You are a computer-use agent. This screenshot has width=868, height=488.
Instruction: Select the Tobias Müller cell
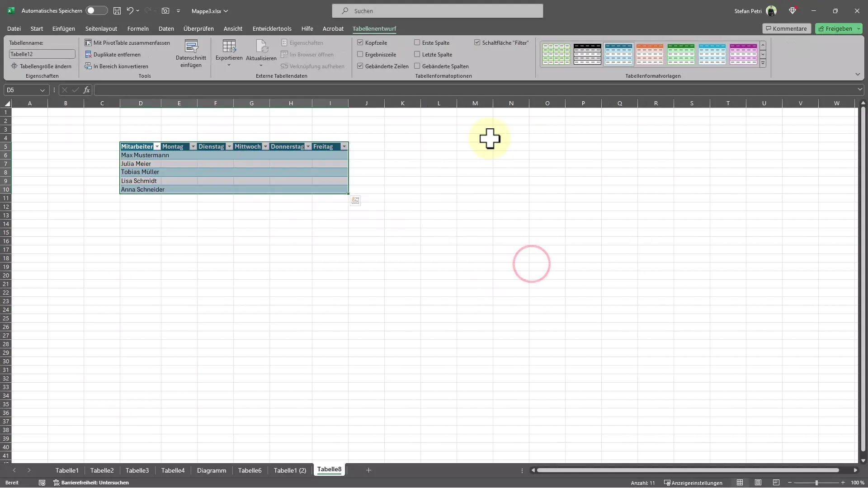[x=140, y=172]
